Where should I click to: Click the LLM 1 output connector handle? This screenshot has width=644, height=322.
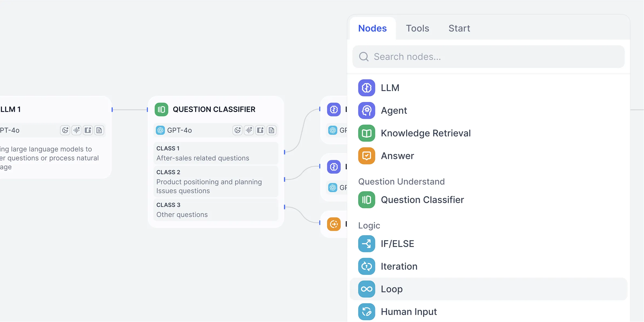(112, 109)
